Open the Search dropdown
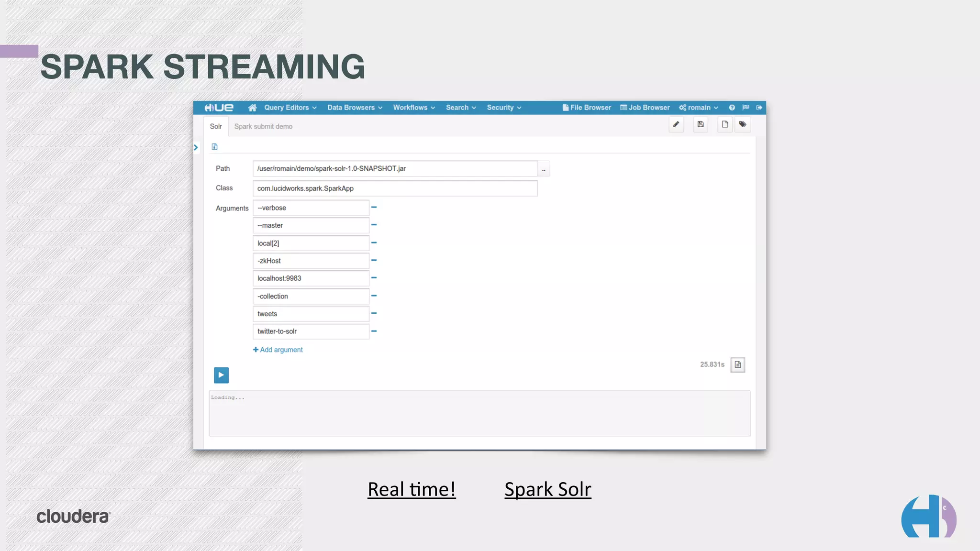Screen dimensions: 980x551 [x=461, y=108]
